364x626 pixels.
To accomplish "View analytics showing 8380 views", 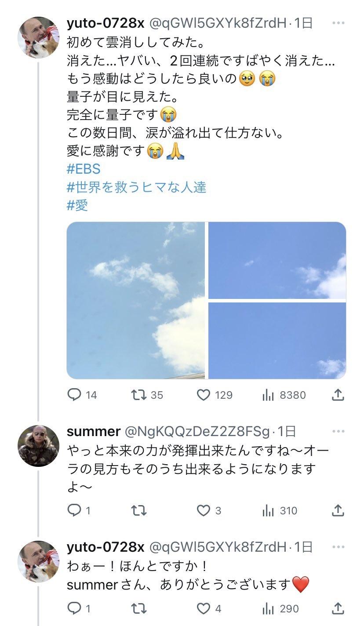I will pyautogui.click(x=268, y=395).
